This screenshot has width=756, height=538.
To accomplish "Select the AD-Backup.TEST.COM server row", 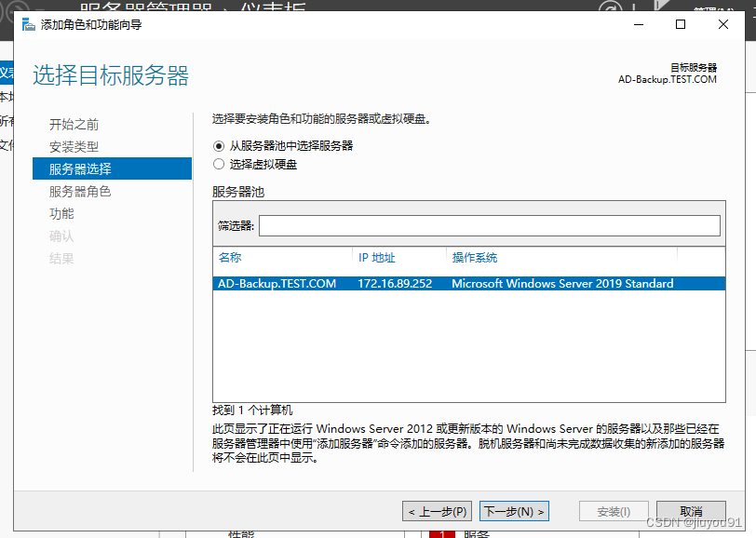I will [469, 284].
